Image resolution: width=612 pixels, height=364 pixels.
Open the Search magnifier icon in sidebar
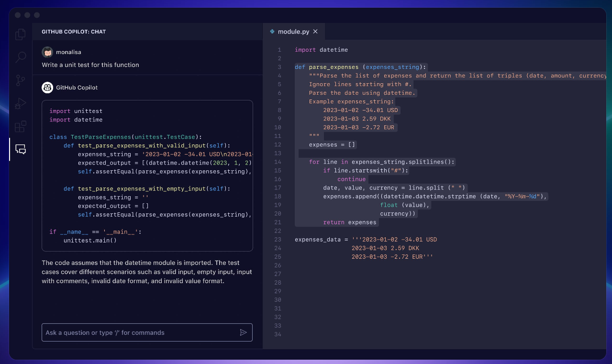coord(21,57)
